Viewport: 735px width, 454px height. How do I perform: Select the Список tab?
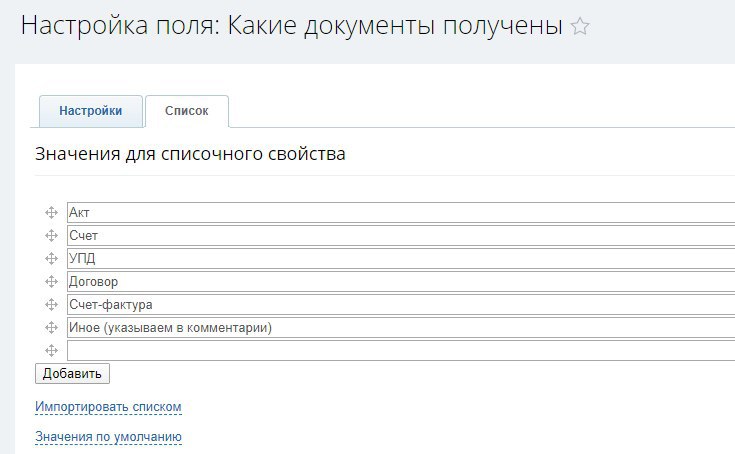click(187, 111)
